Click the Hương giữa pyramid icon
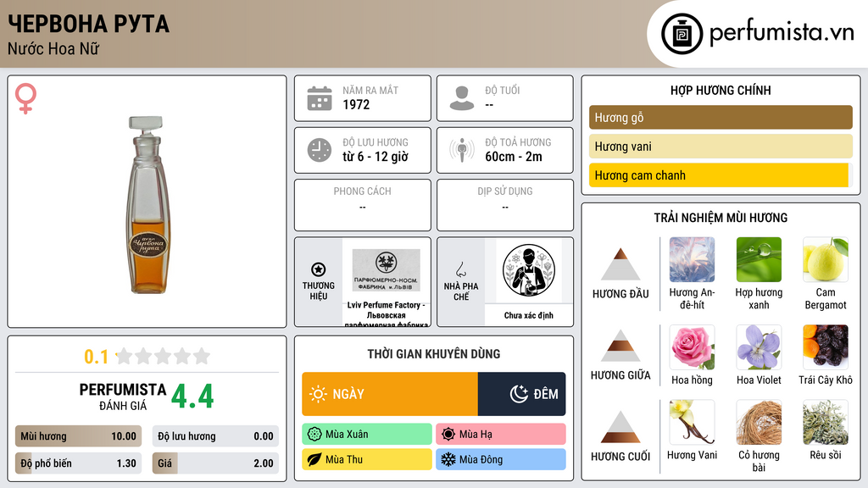This screenshot has width=868, height=488. point(620,346)
